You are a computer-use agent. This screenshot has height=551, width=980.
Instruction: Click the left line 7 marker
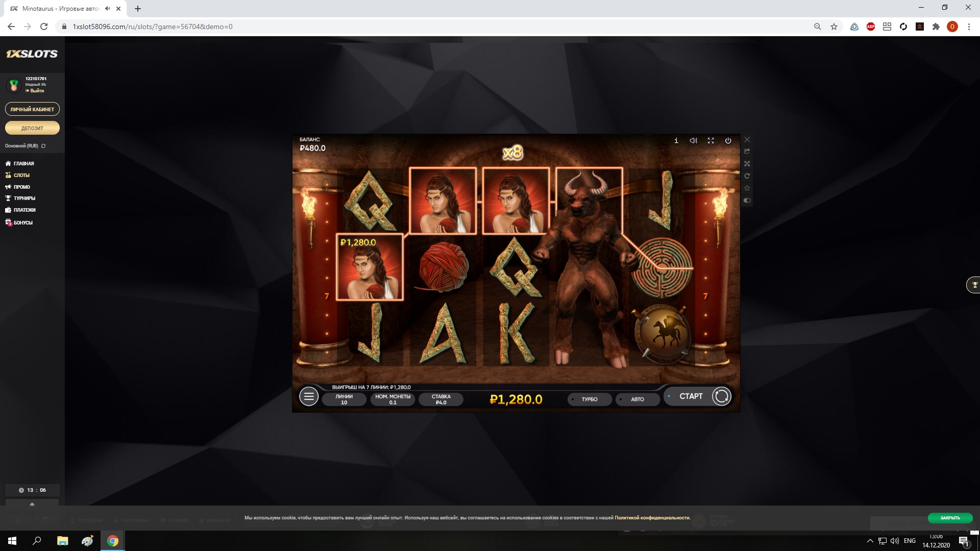(x=327, y=296)
